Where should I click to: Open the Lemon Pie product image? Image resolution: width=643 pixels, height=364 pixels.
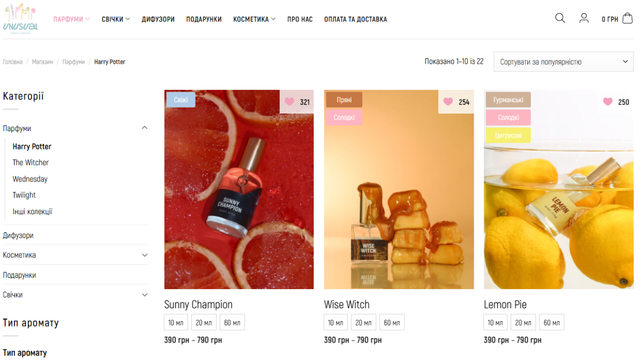point(558,189)
